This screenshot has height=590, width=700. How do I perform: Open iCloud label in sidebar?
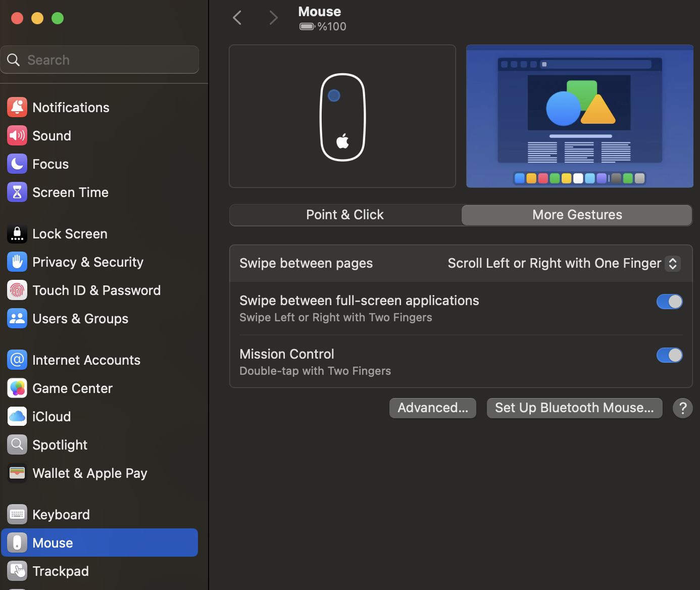(52, 417)
